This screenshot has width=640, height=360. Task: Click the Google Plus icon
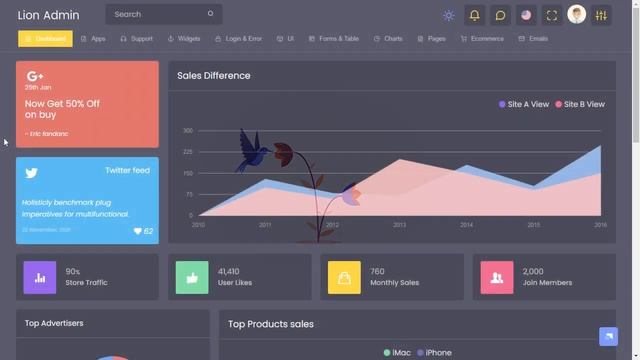[x=35, y=76]
